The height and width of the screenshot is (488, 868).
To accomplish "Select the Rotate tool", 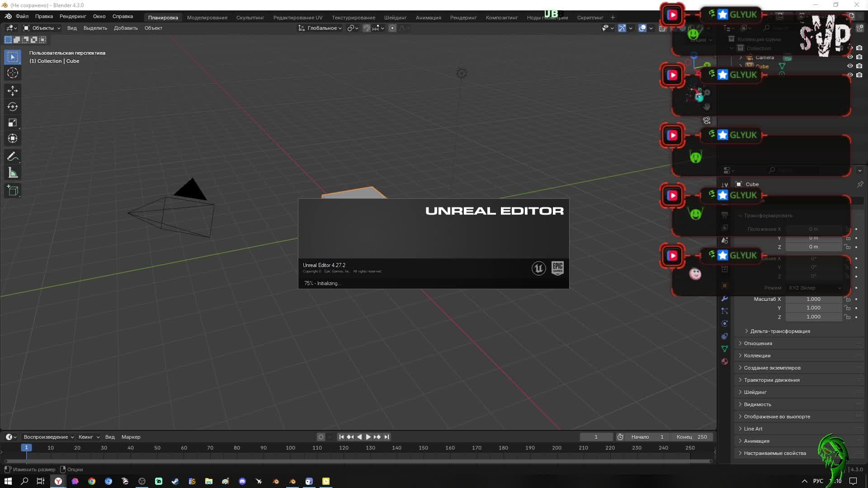I will tap(13, 107).
